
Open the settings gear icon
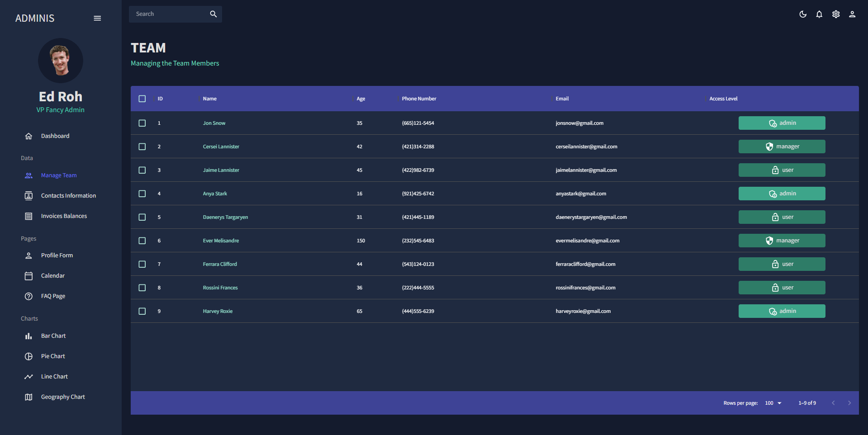pos(835,14)
